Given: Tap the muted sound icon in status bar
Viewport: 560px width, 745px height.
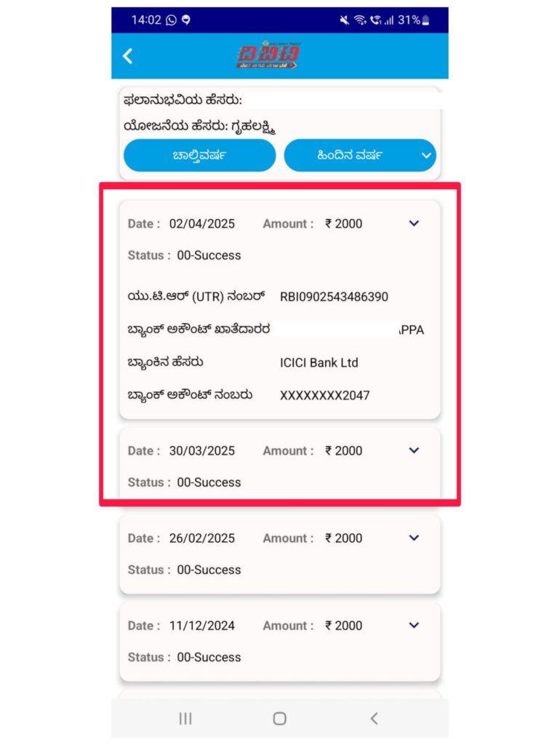Looking at the screenshot, I should 344,20.
